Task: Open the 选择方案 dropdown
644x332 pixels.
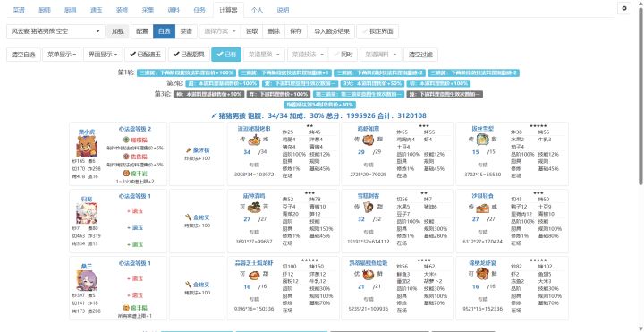Action: coord(220,31)
